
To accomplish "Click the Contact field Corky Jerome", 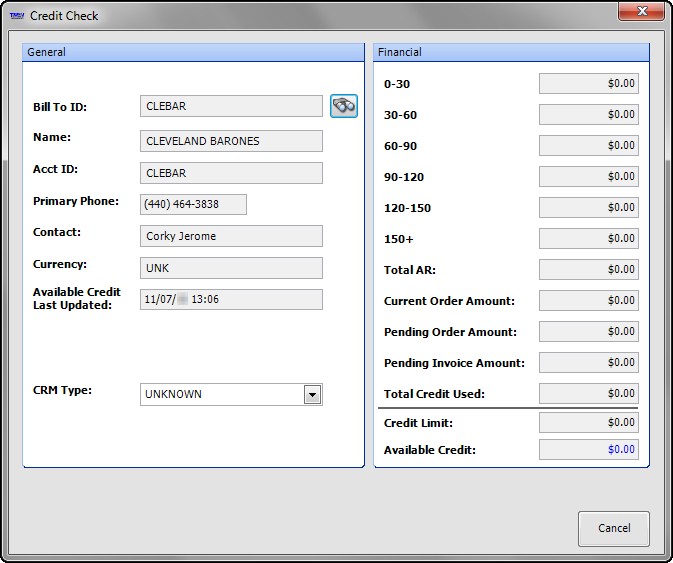I will point(231,236).
